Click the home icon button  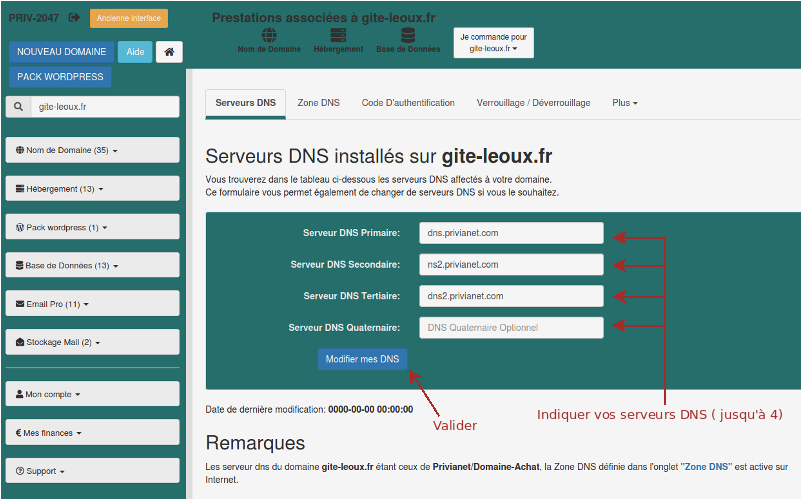tap(169, 52)
